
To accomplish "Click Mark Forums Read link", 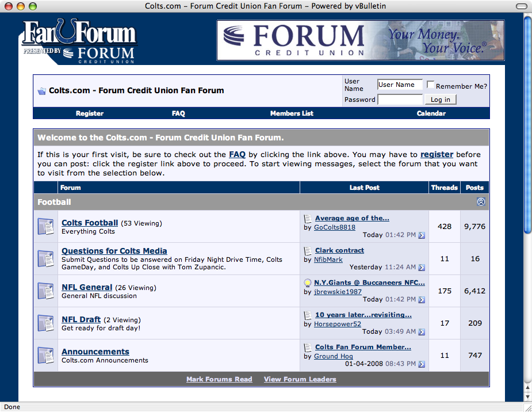I will click(219, 379).
